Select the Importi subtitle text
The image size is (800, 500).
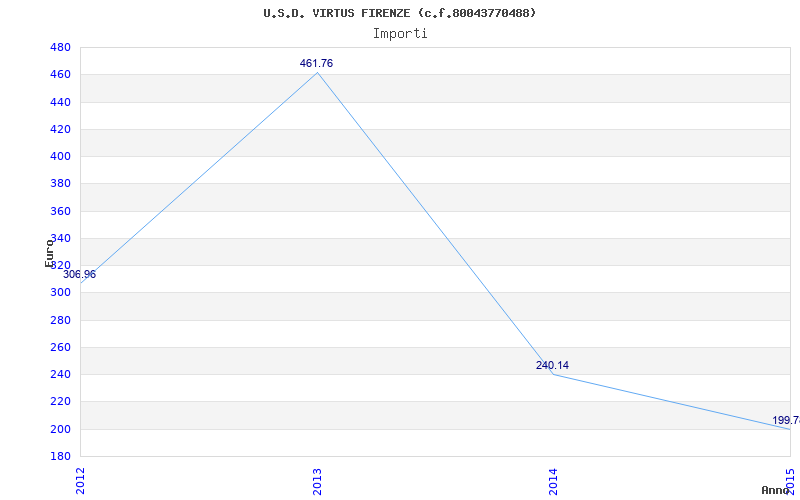(x=399, y=34)
